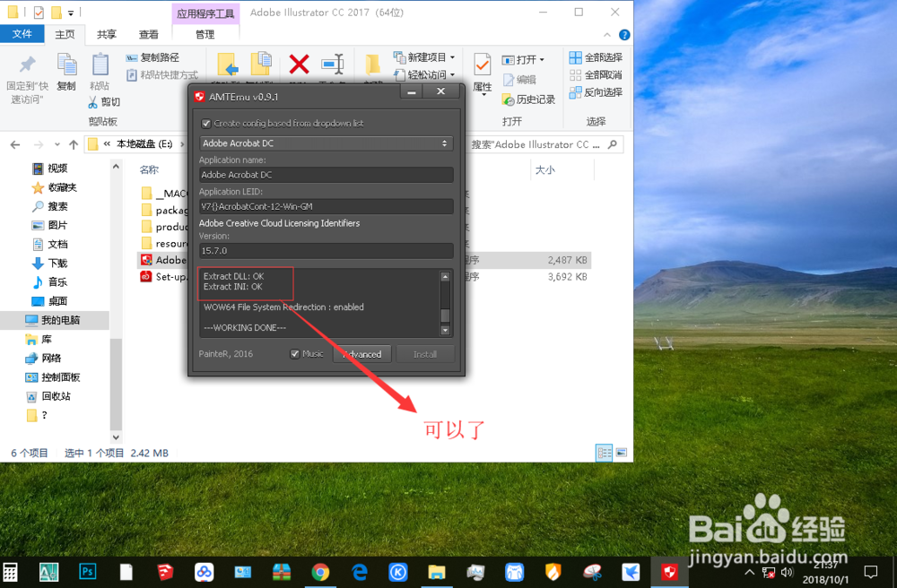Open Microsoft Edge from the taskbar
The width and height of the screenshot is (897, 588).
point(360,572)
